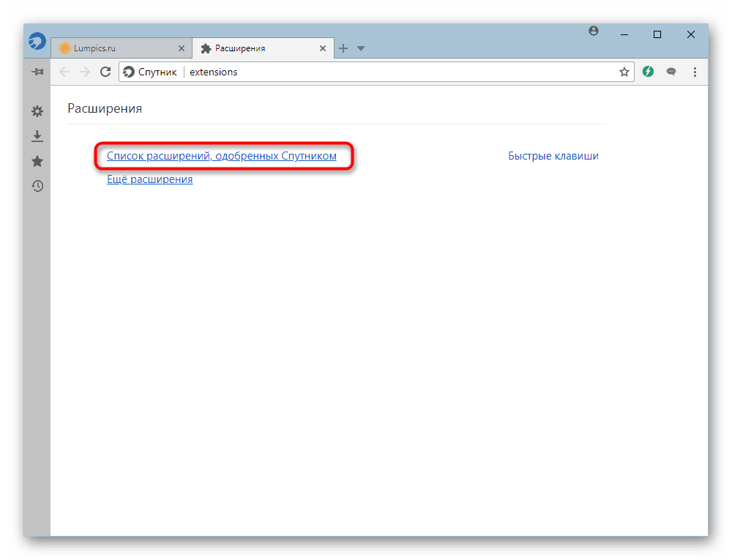This screenshot has height=560, width=732.
Task: Go back using the back arrow
Action: (x=64, y=72)
